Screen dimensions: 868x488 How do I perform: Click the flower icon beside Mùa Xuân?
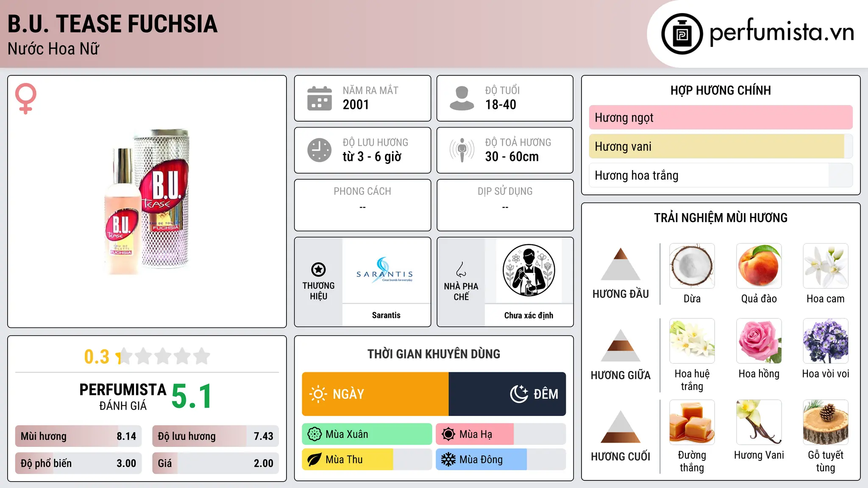(314, 434)
